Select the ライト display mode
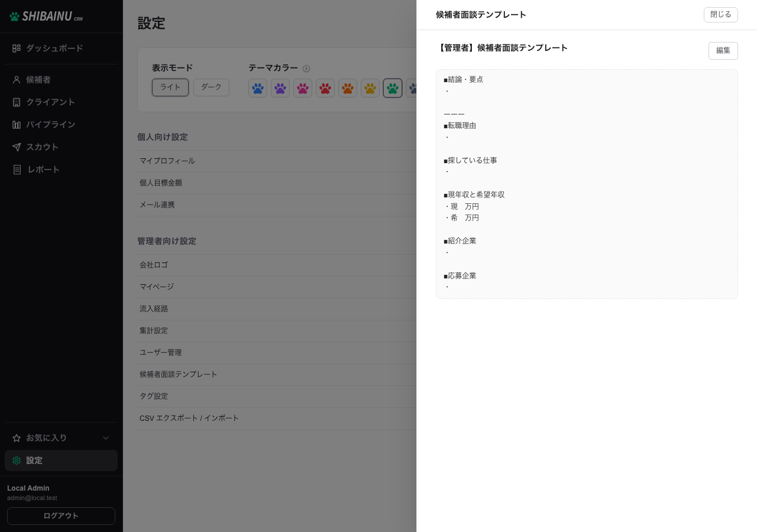757x532 pixels. coord(170,87)
